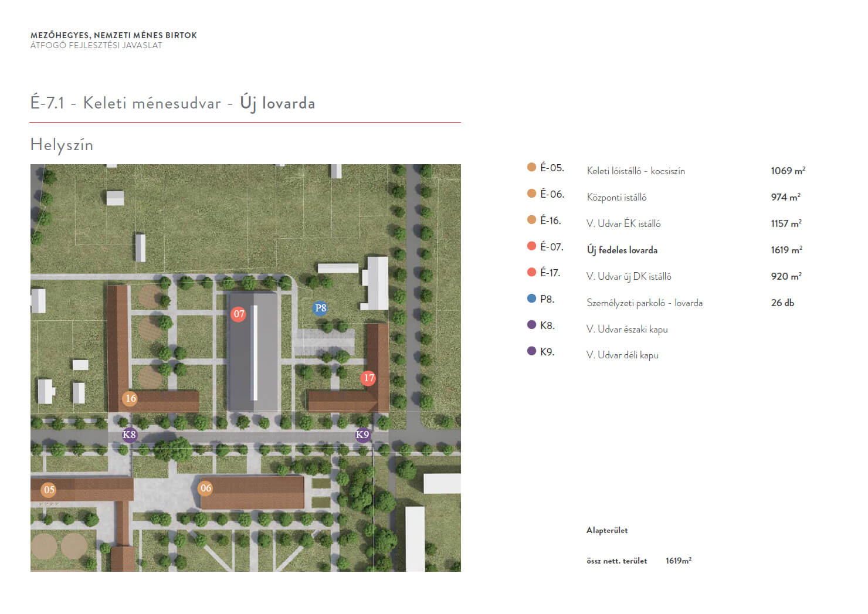Select the orange 16 map marker
Viewport: 868px width, 614px height.
click(130, 398)
